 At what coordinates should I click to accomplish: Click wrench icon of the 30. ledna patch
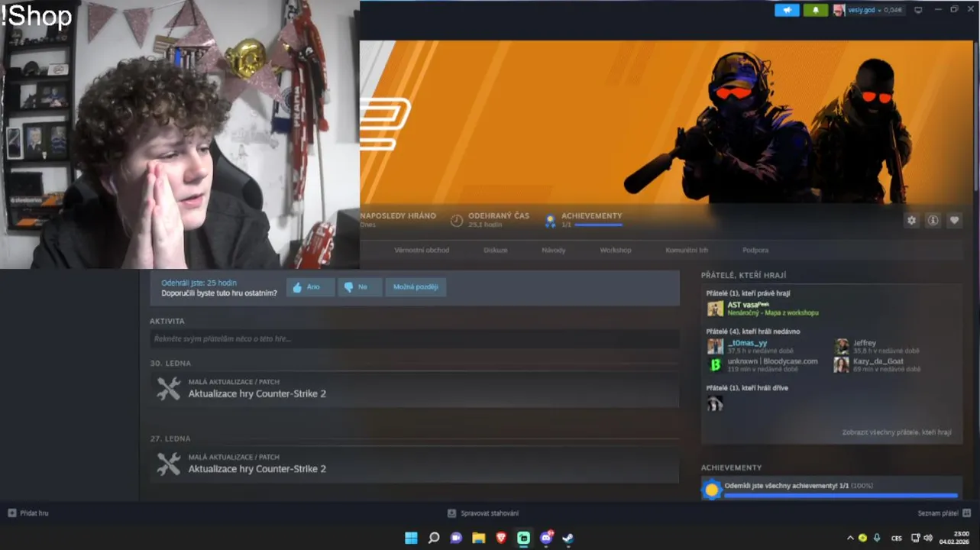coord(168,389)
